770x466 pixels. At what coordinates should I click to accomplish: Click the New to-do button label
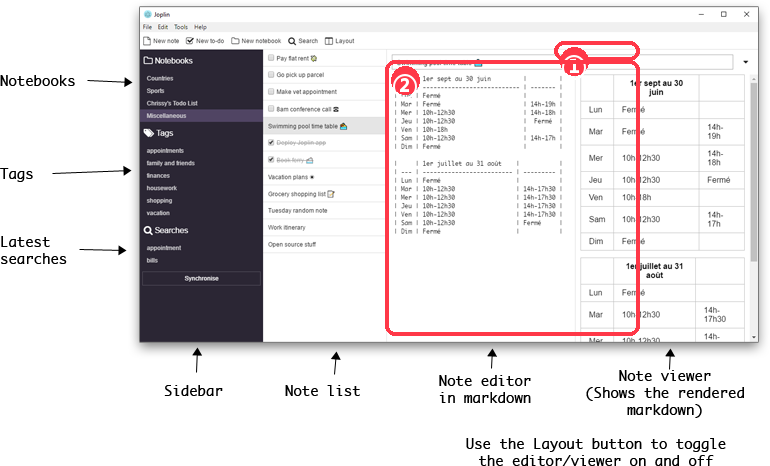pyautogui.click(x=210, y=41)
